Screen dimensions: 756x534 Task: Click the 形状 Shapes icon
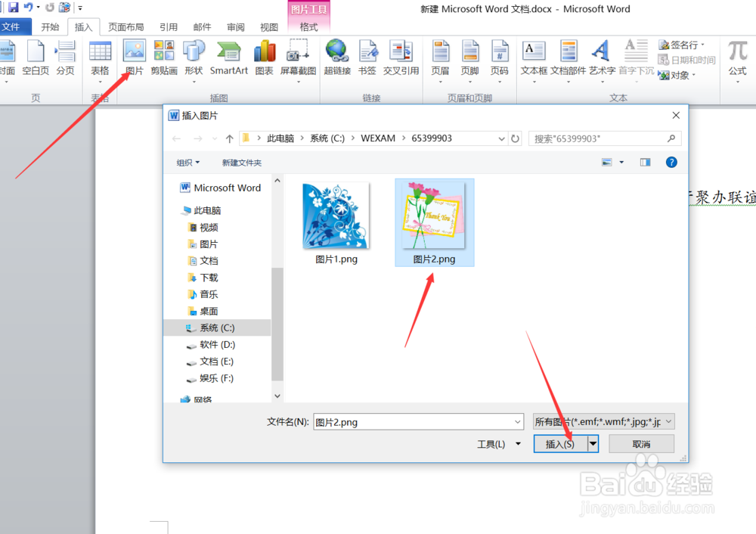pos(194,54)
